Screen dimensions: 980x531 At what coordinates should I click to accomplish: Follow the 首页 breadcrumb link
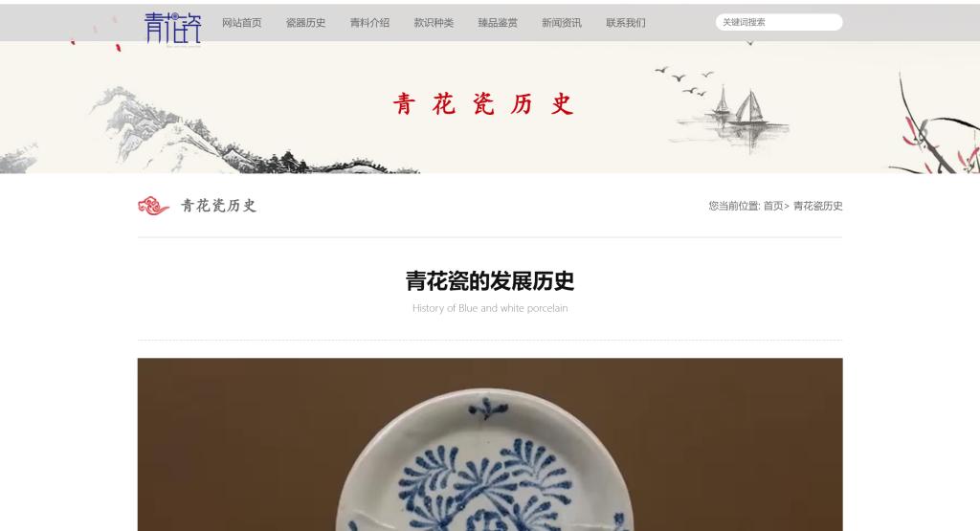click(x=773, y=206)
